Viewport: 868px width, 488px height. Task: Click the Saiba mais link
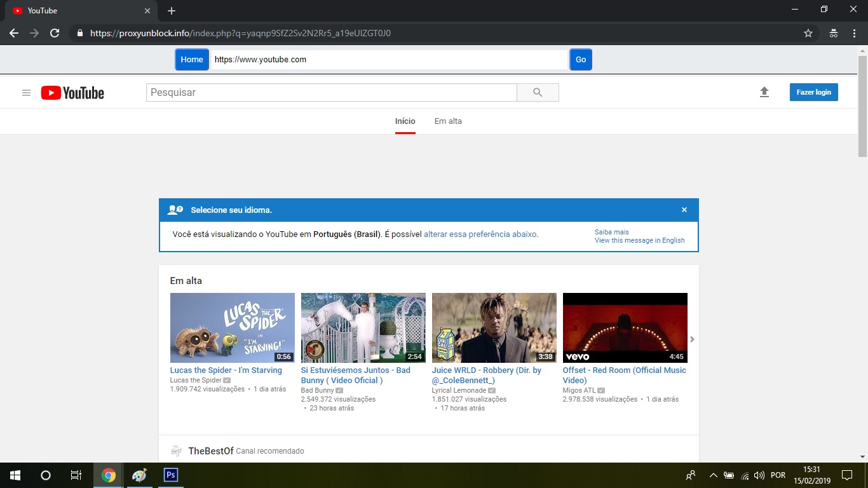[x=612, y=232]
